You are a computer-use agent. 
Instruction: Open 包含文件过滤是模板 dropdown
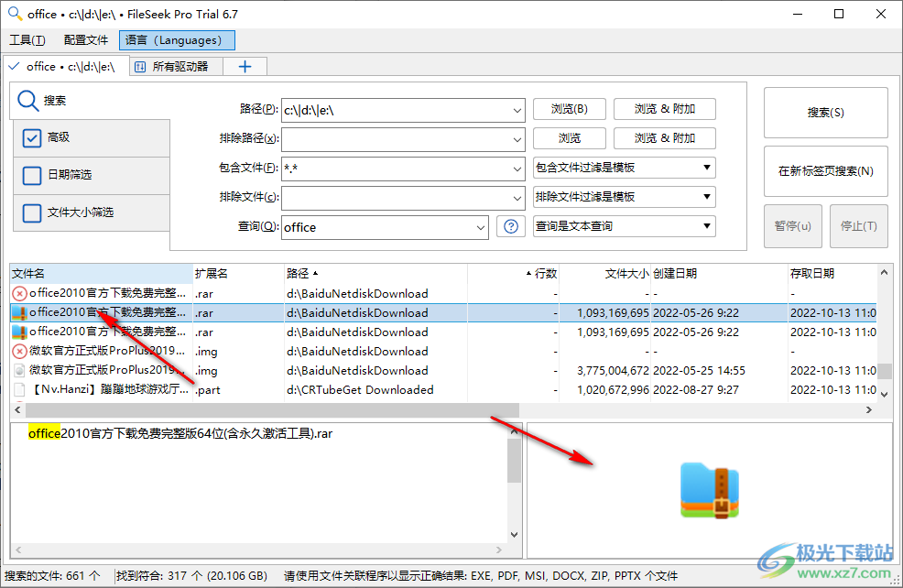(625, 168)
